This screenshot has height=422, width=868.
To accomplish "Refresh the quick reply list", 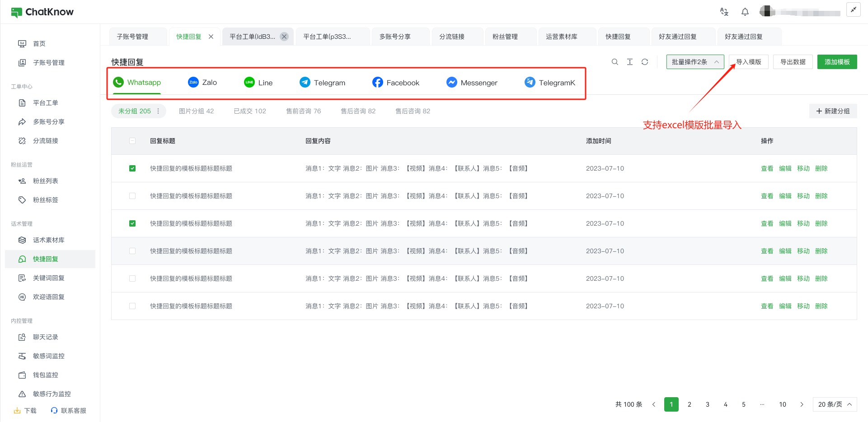I will click(x=645, y=62).
